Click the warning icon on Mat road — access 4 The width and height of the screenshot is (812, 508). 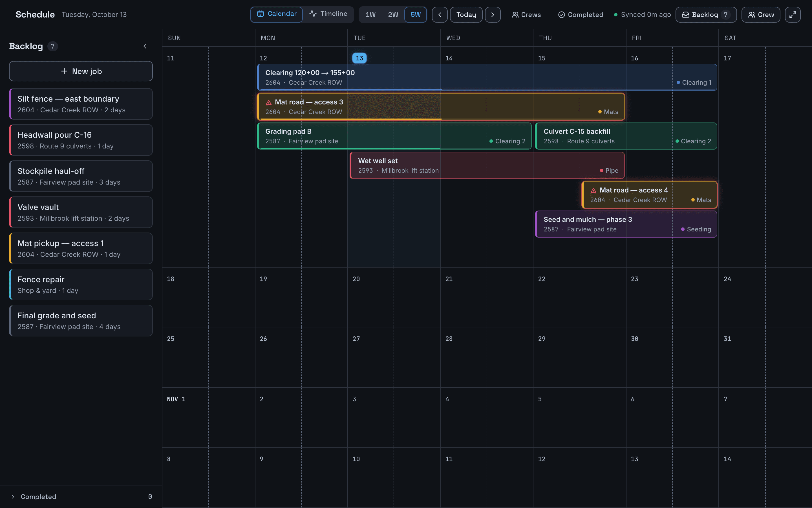tap(593, 190)
